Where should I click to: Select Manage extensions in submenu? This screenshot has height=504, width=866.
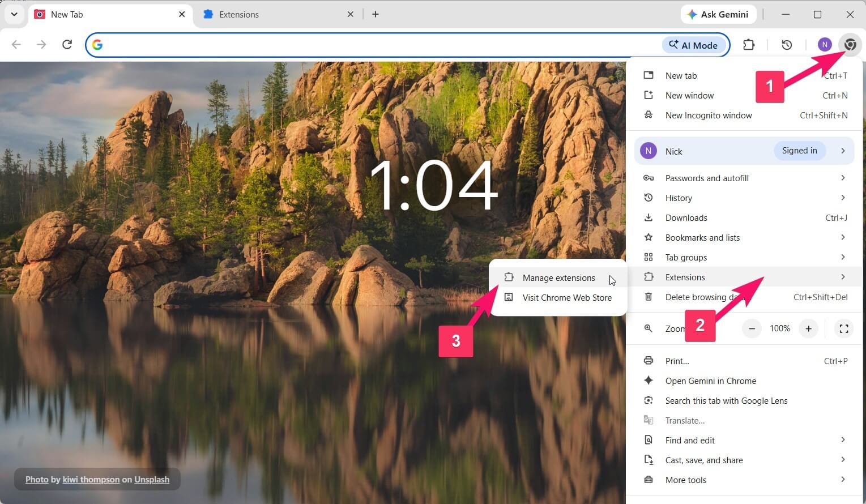[x=558, y=277]
